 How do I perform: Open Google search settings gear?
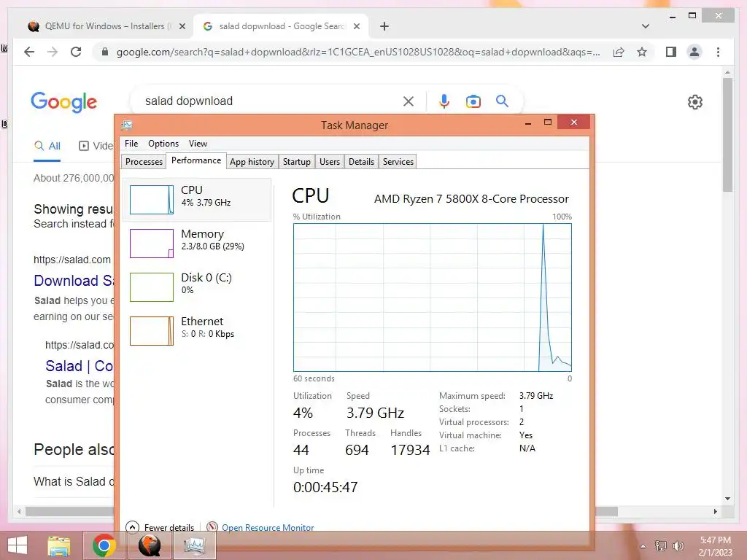(695, 102)
